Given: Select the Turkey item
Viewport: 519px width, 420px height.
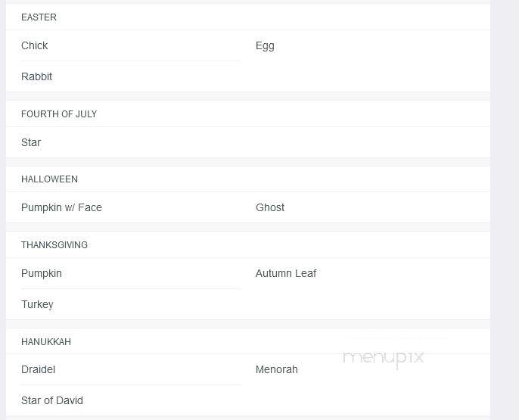Looking at the screenshot, I should [37, 304].
